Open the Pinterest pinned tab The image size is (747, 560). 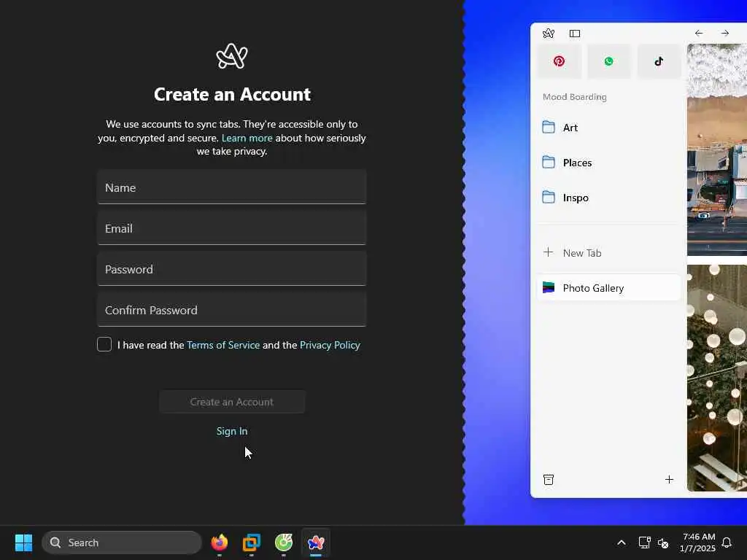coord(559,61)
